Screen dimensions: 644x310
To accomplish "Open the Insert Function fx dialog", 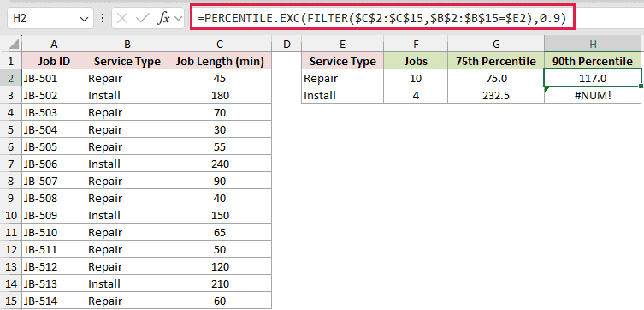I will [163, 19].
